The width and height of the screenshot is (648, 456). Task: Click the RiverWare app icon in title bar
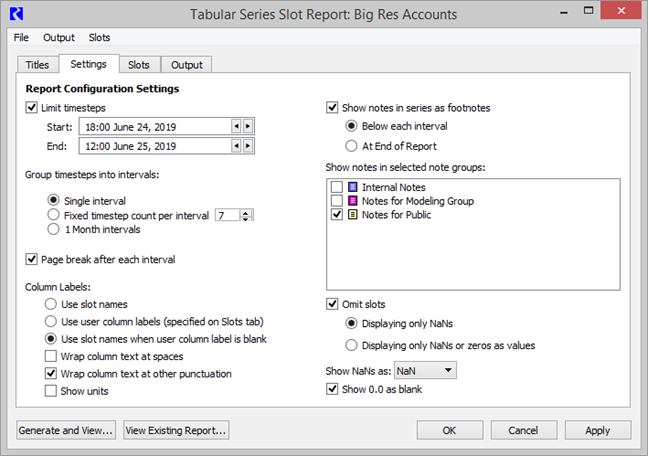click(x=14, y=14)
